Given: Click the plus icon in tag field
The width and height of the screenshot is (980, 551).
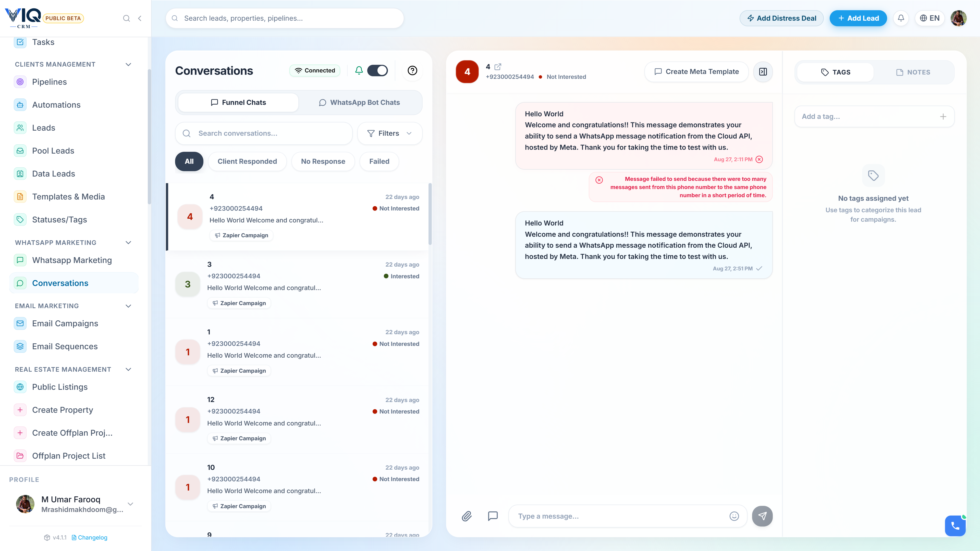Looking at the screenshot, I should coord(943,117).
